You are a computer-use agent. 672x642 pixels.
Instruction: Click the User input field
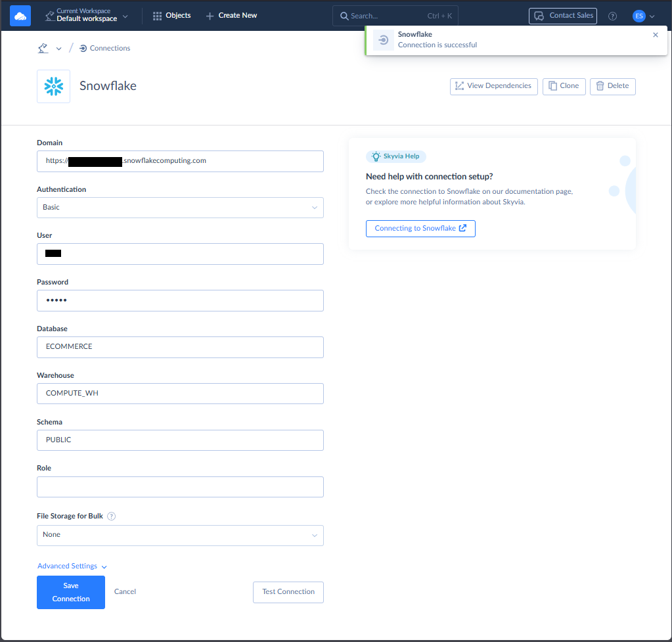pyautogui.click(x=180, y=254)
